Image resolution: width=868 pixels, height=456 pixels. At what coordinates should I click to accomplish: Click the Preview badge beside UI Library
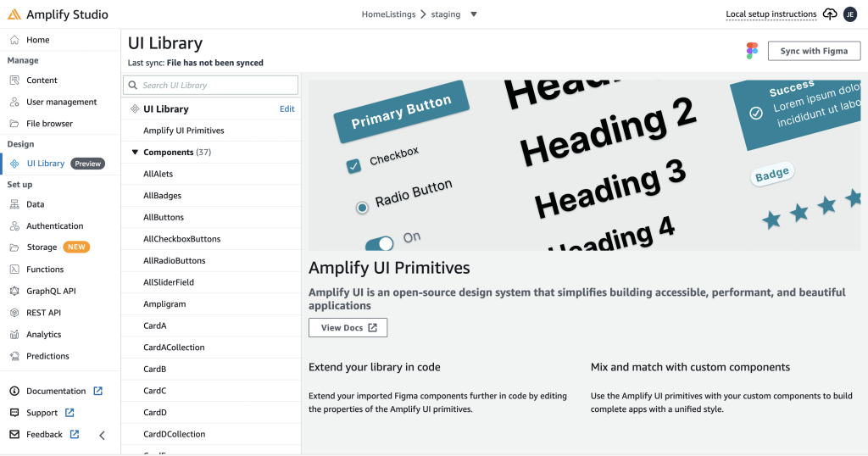pyautogui.click(x=87, y=164)
